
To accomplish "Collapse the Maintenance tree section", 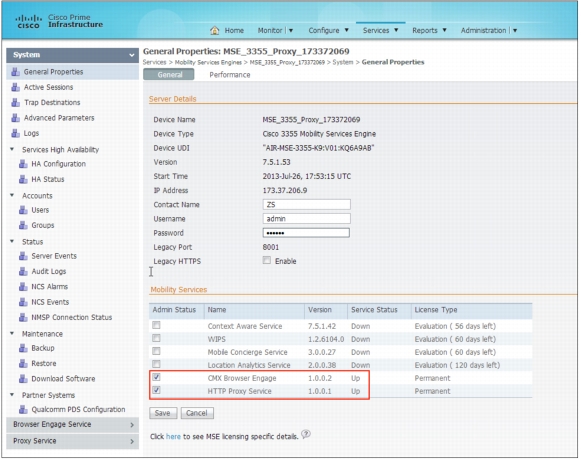I will [x=12, y=334].
